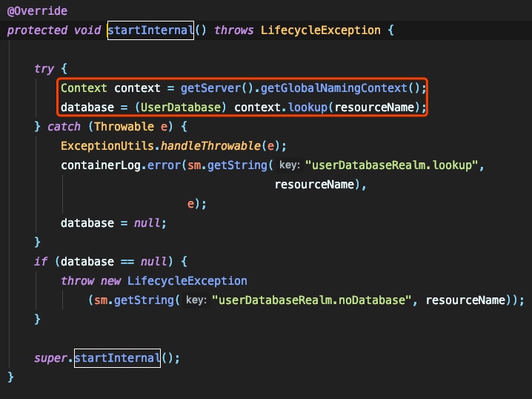Click the void return type

[87, 30]
